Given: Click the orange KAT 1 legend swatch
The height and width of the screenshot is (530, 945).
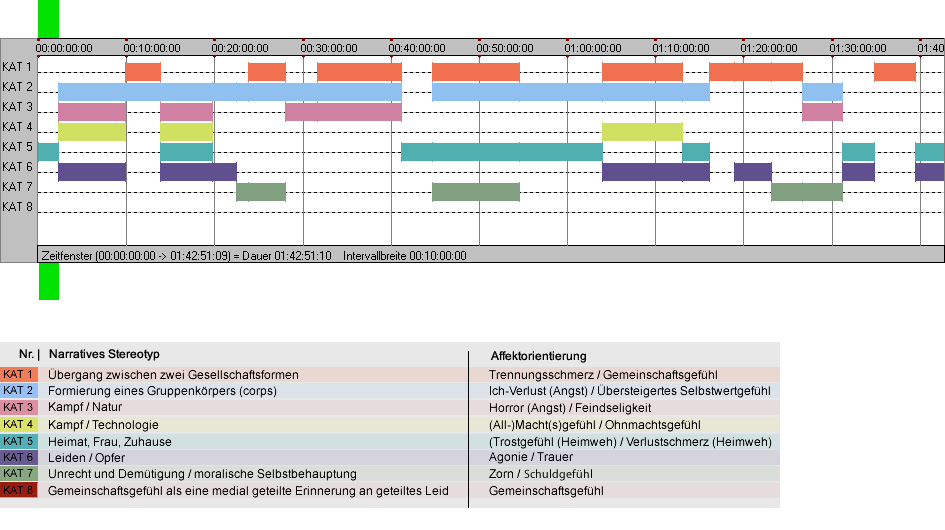Looking at the screenshot, I should point(19,374).
